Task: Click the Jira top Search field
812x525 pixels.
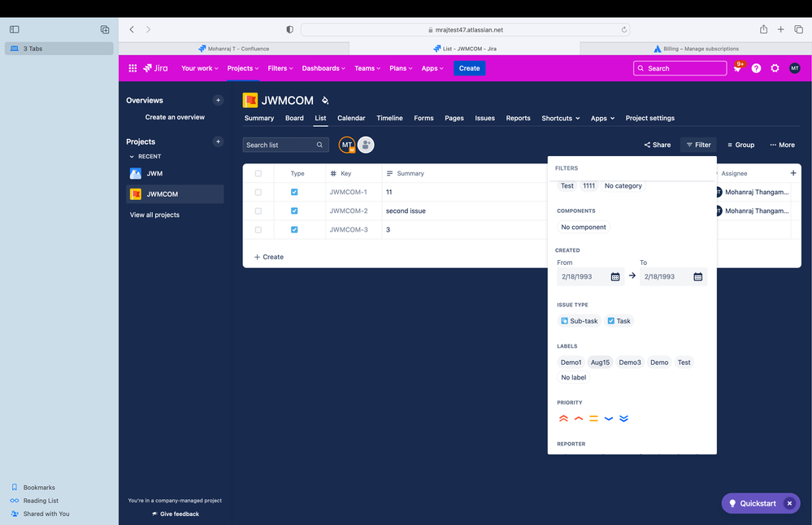Action: [680, 68]
